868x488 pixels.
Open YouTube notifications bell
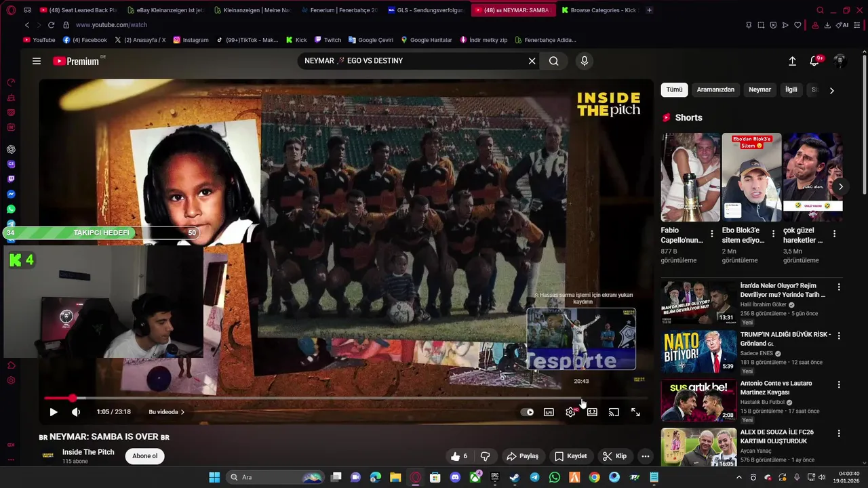(x=815, y=61)
